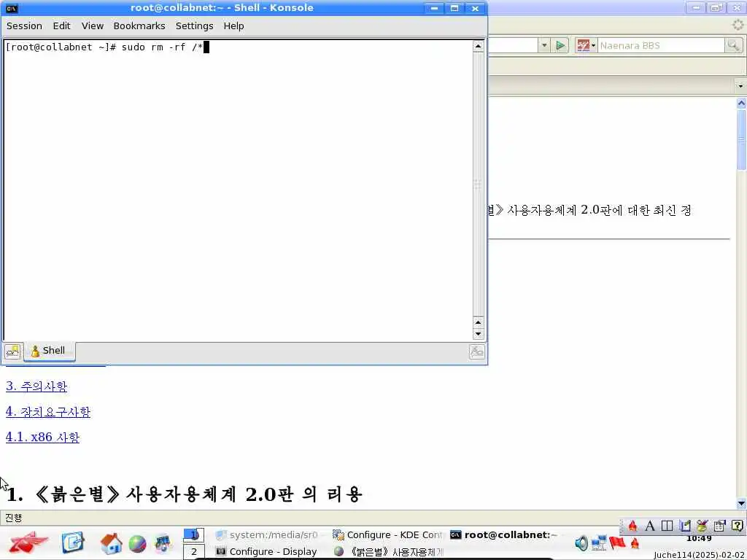Switch to Configure - Display taskbar window
747x560 pixels.
pyautogui.click(x=267, y=552)
